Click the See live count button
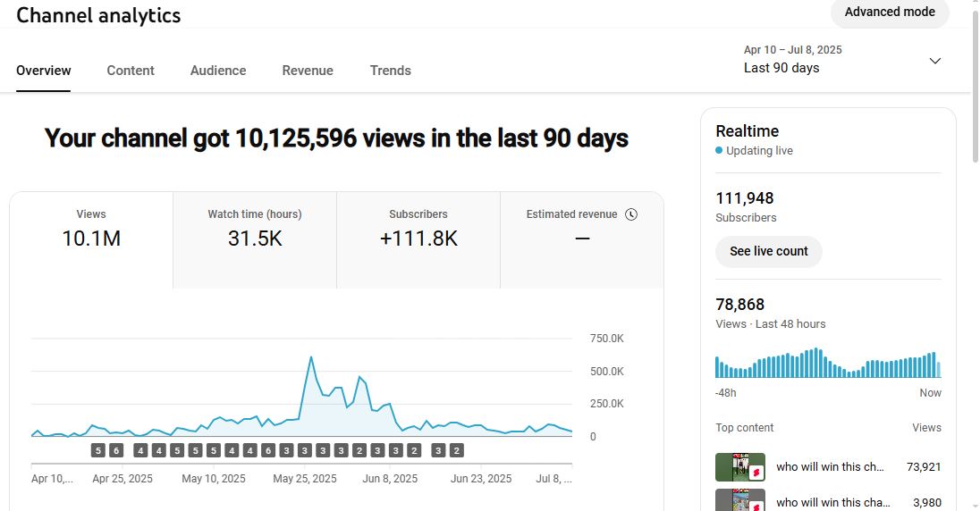This screenshot has height=511, width=980. click(769, 251)
